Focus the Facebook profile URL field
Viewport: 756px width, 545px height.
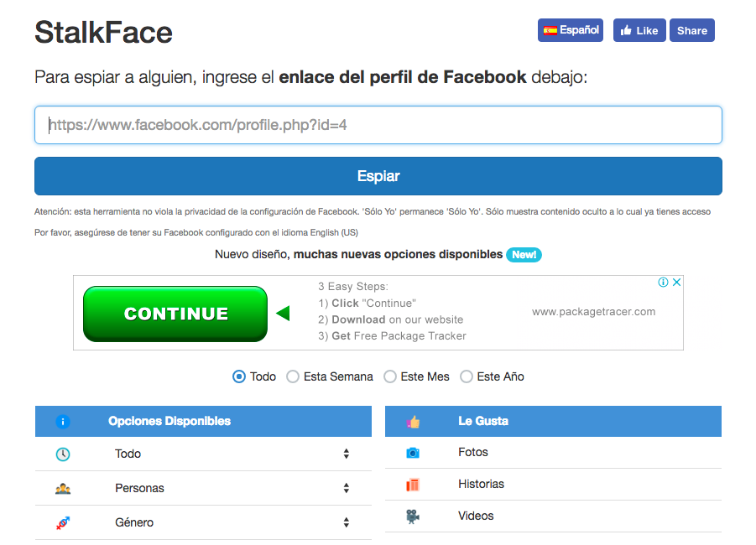[x=378, y=125]
